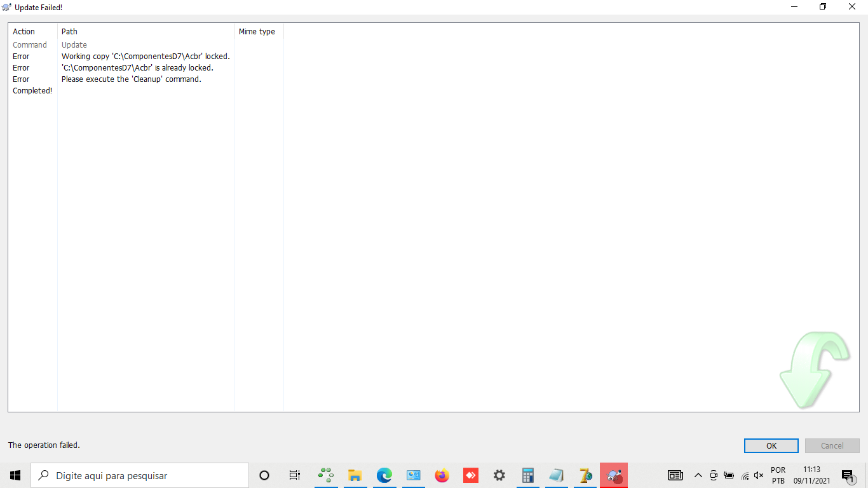Click the Path column header
Image resolution: width=868 pixels, height=488 pixels.
pyautogui.click(x=146, y=31)
